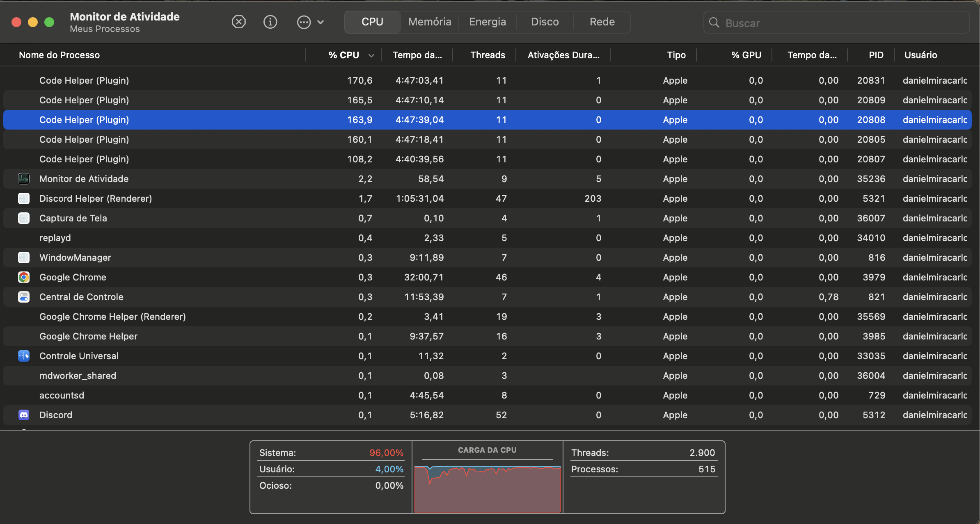Image resolution: width=980 pixels, height=524 pixels.
Task: Sort processes by Threads column header
Action: [x=488, y=55]
